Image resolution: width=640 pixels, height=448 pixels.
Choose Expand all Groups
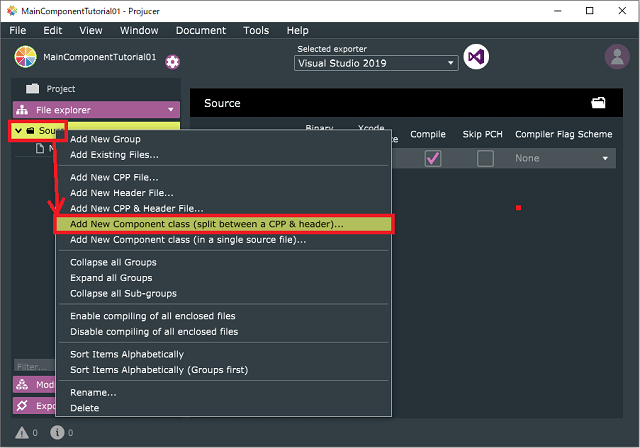223,278
